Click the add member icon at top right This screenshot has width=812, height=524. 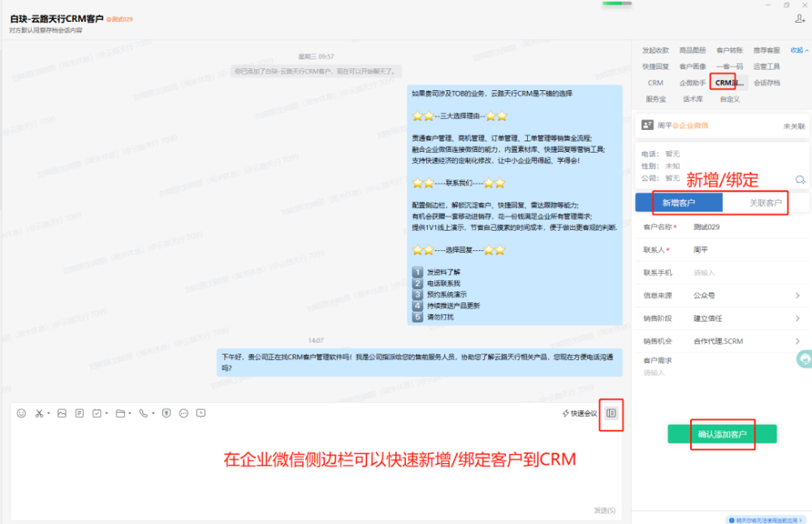(800, 19)
